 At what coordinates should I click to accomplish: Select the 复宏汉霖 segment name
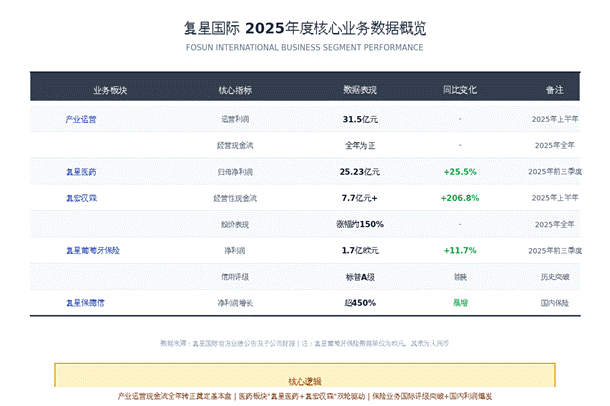[x=81, y=198]
